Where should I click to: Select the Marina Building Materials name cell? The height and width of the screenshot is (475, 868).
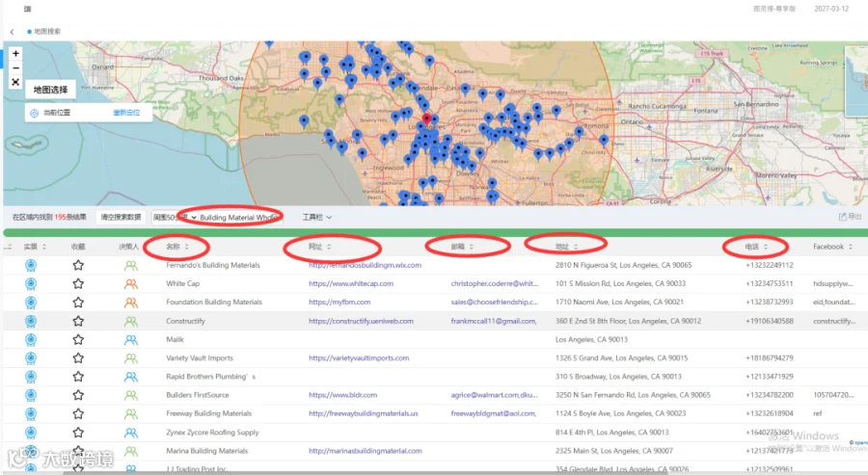click(x=207, y=451)
